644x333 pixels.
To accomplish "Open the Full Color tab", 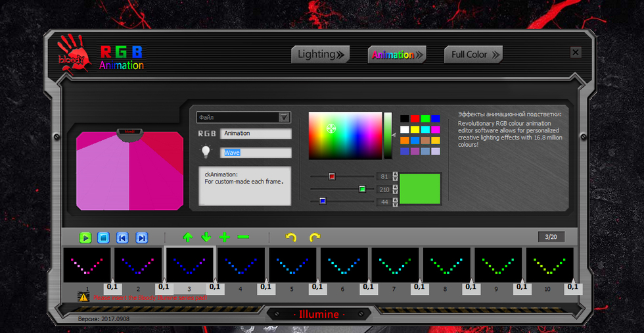I will click(472, 55).
